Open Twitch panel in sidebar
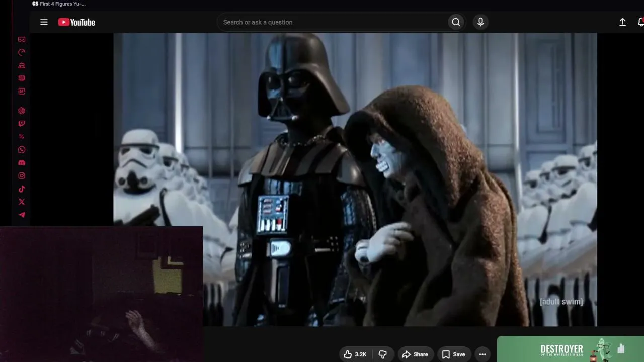 (22, 124)
